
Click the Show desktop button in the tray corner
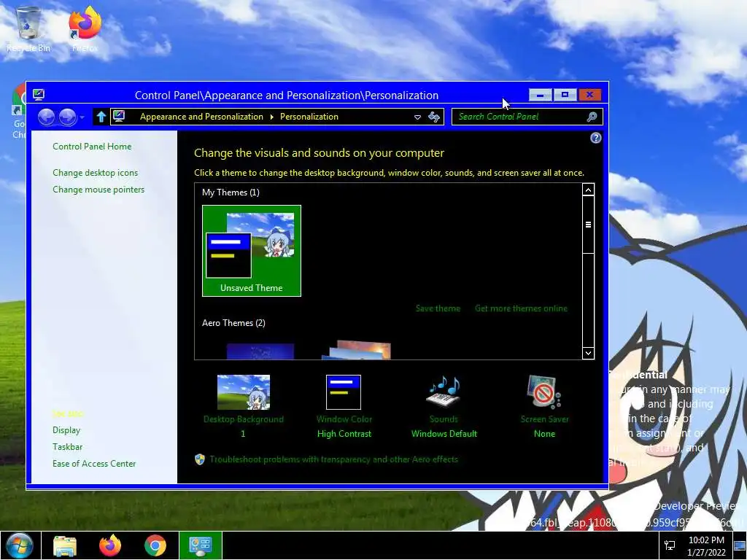tap(740, 545)
